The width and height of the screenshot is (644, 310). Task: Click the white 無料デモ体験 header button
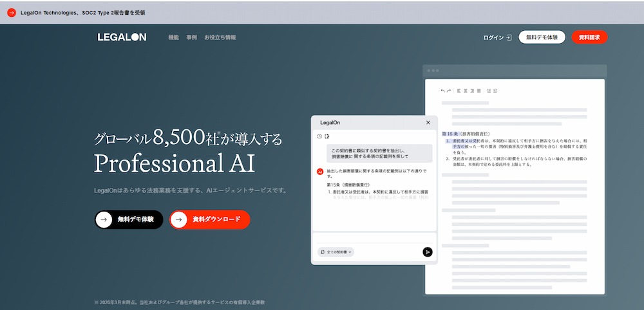(x=542, y=37)
